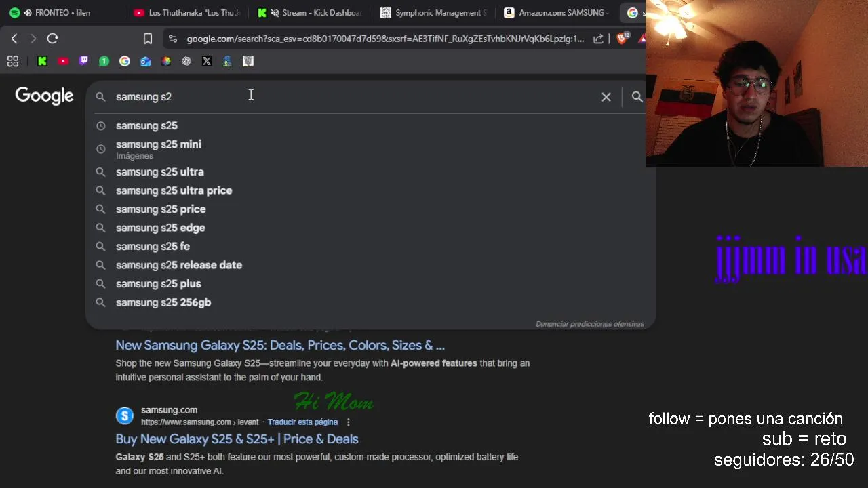Clear the search box with X
Image resolution: width=868 pixels, height=488 pixels.
coord(606,97)
